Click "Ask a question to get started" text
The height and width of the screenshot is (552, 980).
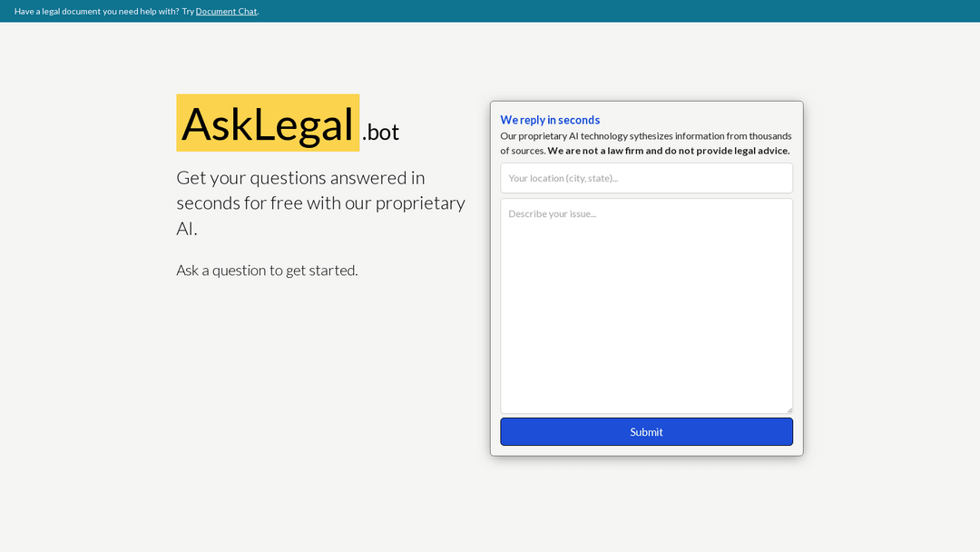267,270
